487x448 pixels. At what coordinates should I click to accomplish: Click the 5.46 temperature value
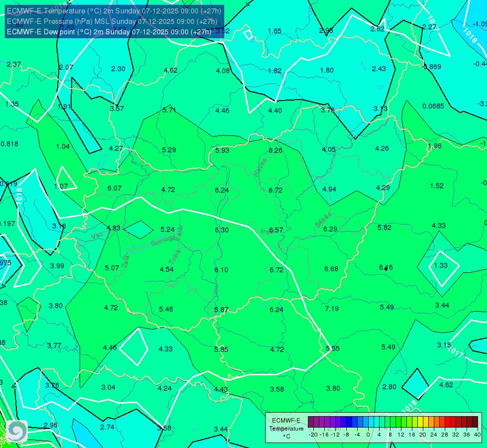click(x=166, y=309)
